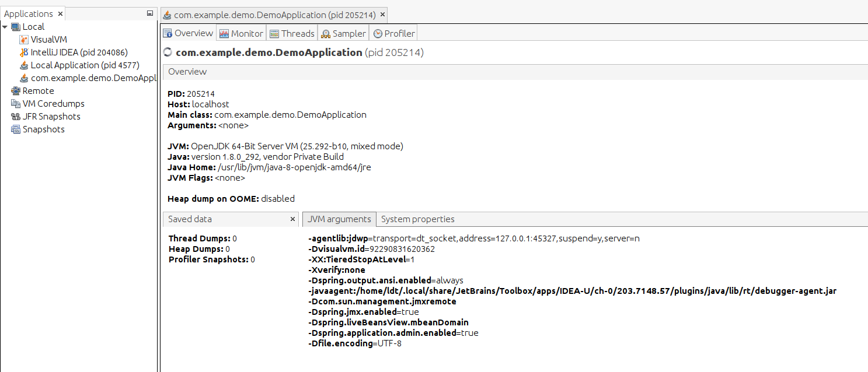Click the Profiler Snapshots: 0 entry
Image resolution: width=868 pixels, height=372 pixels.
click(211, 259)
